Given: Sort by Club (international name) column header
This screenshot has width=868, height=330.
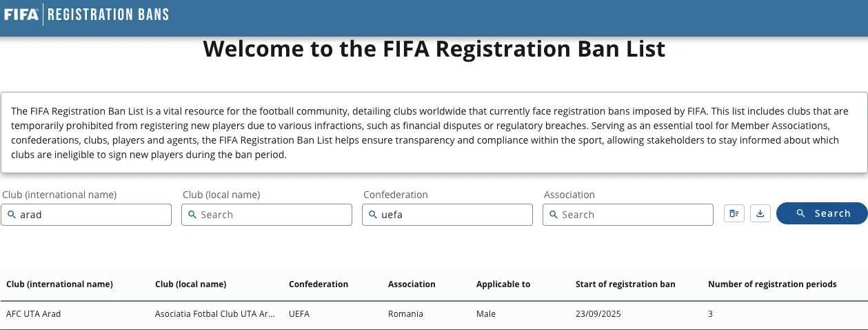Looking at the screenshot, I should 59,284.
